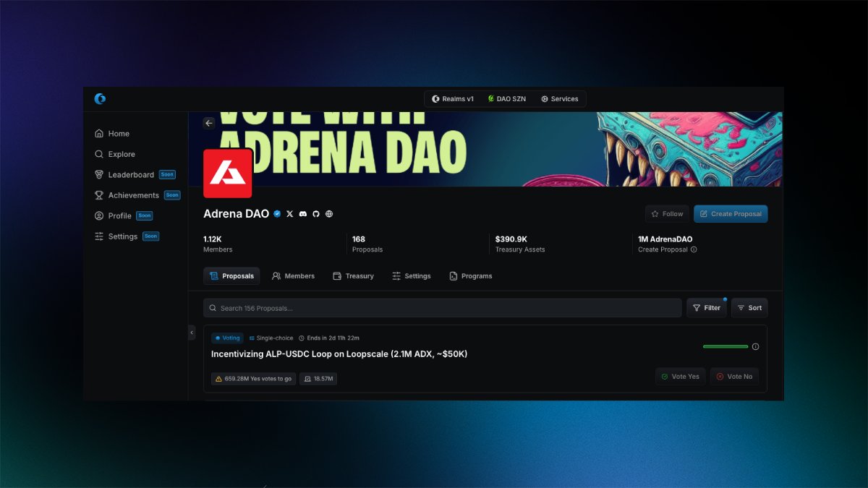Go to Home in the sidebar
The width and height of the screenshot is (868, 488).
point(112,134)
